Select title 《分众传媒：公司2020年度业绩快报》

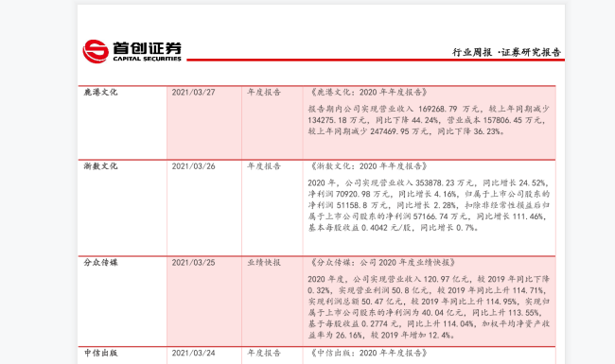tap(382, 263)
